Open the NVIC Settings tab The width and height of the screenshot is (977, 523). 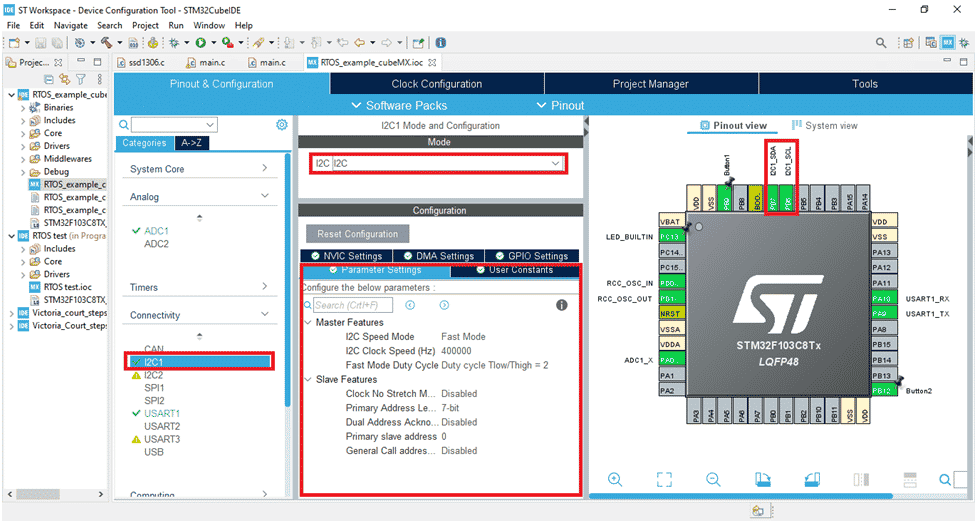(x=346, y=256)
